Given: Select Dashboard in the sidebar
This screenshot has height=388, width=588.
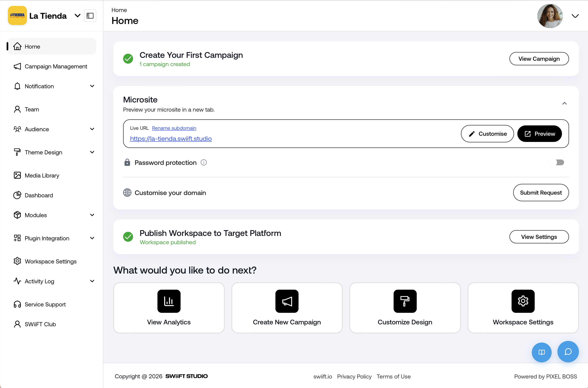Looking at the screenshot, I should point(51,195).
